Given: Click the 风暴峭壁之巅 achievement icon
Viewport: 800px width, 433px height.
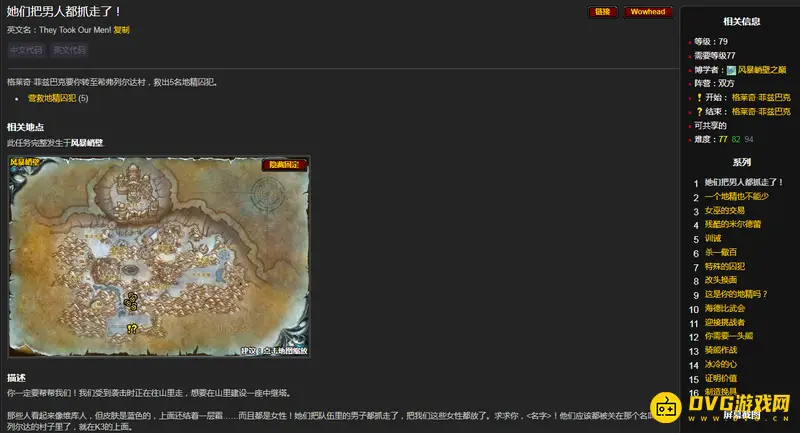Looking at the screenshot, I should pyautogui.click(x=731, y=70).
